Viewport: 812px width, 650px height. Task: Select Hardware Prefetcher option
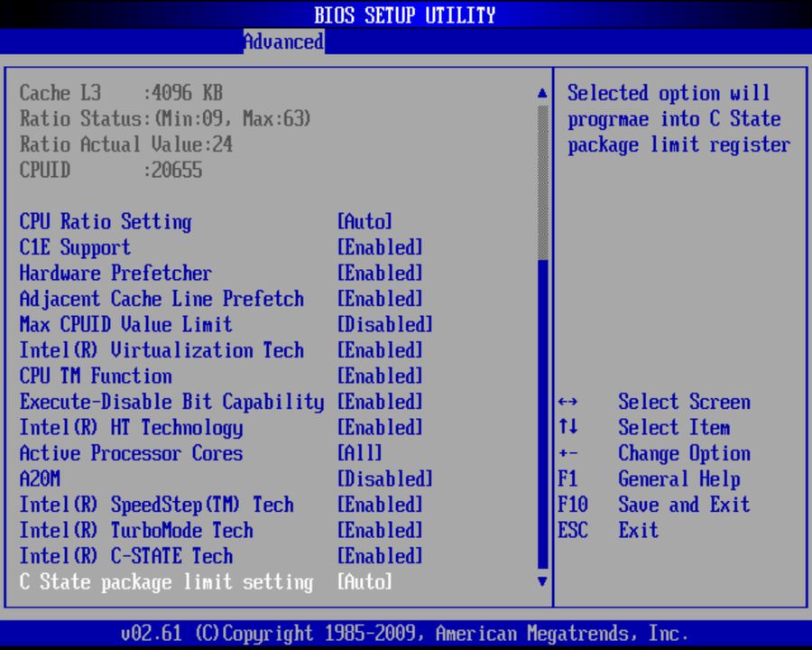115,274
